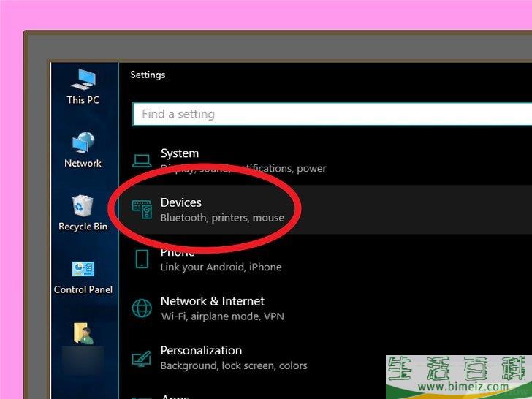The image size is (532, 399).
Task: Click the Network & Internet globe icon
Action: (142, 308)
